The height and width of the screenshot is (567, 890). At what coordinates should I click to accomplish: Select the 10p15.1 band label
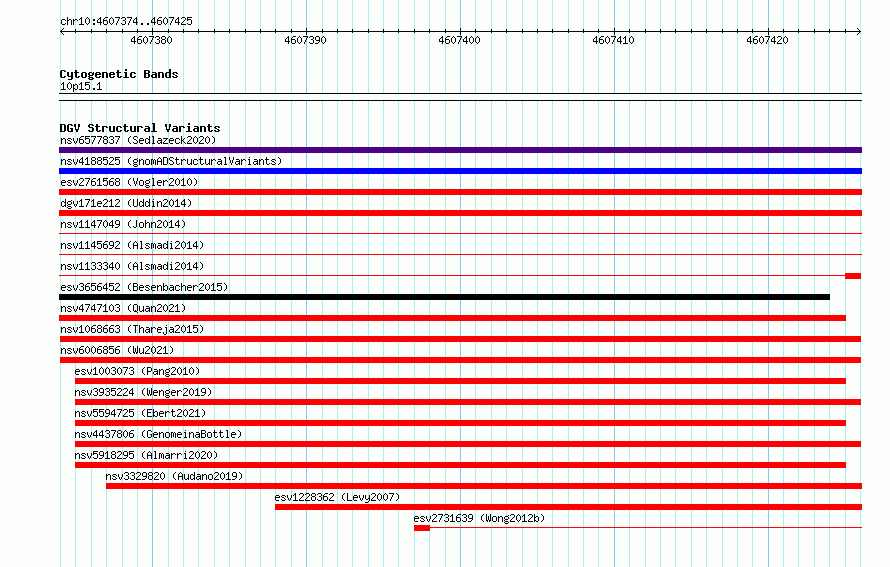(x=81, y=86)
